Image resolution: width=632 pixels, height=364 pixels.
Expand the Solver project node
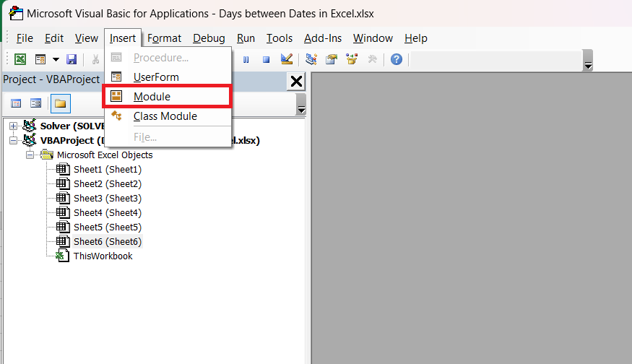[x=13, y=126]
